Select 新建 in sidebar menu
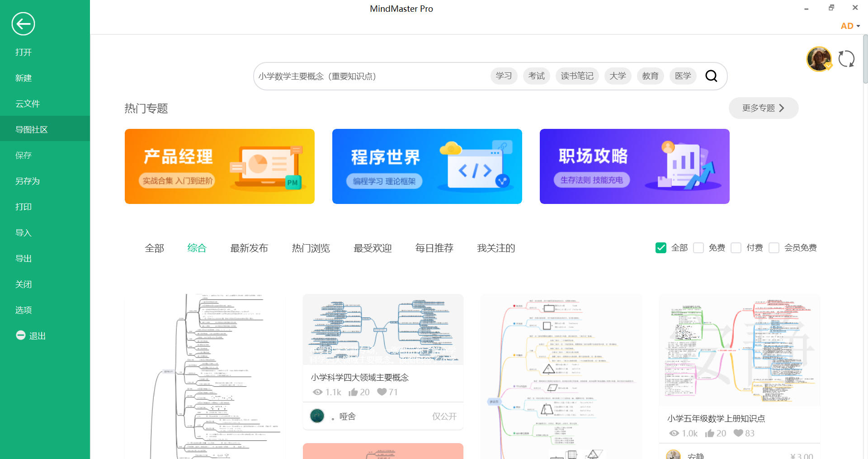This screenshot has width=868, height=459. (45, 78)
